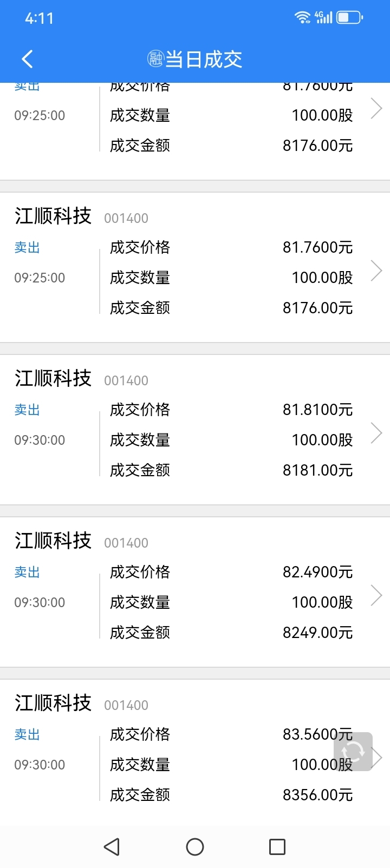
Task: Tap the 融 margin-trading badge icon
Action: [x=155, y=58]
